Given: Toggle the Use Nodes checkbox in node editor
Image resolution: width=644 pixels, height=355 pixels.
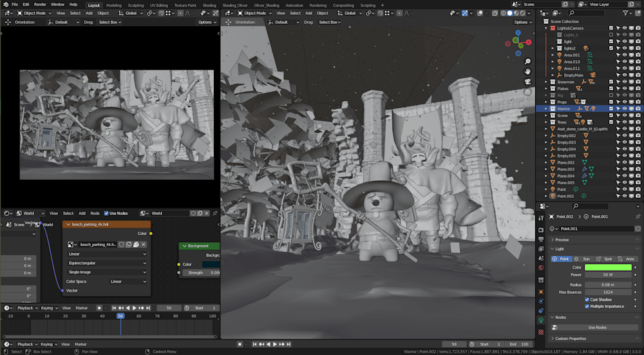Looking at the screenshot, I should click(107, 213).
